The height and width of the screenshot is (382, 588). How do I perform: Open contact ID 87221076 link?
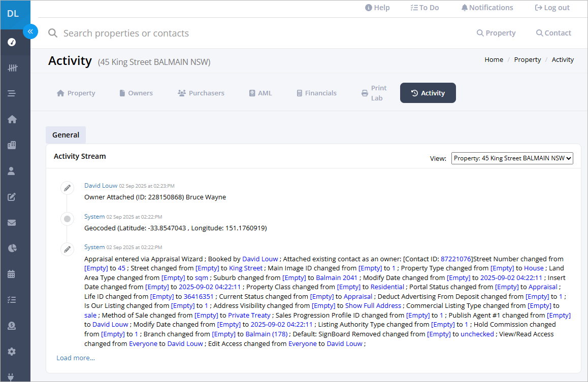456,259
